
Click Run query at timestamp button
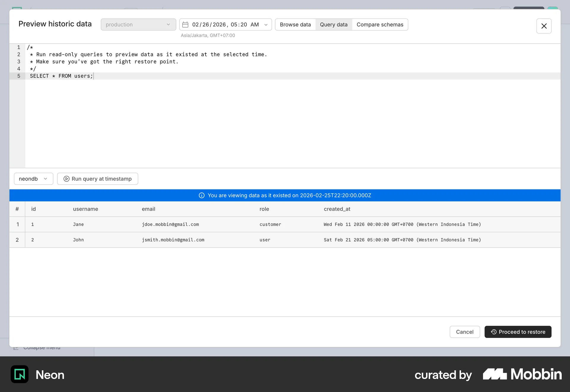[x=98, y=179]
